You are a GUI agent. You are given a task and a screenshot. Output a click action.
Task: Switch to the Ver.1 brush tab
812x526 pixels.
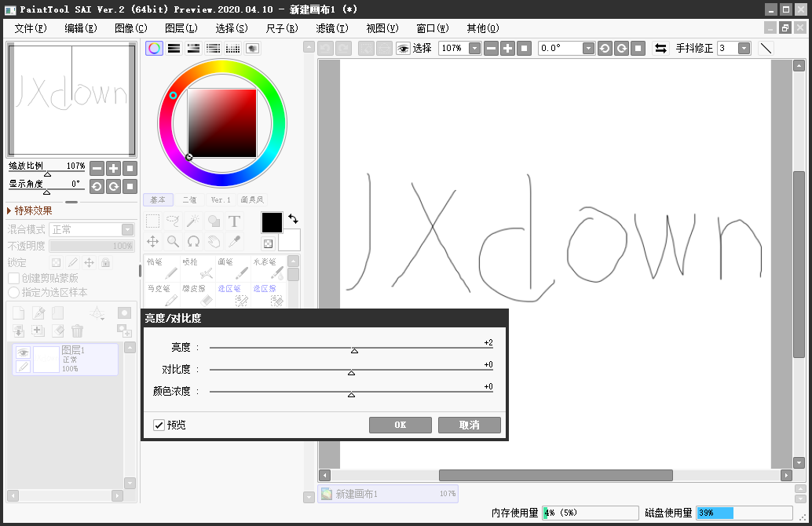coord(221,200)
